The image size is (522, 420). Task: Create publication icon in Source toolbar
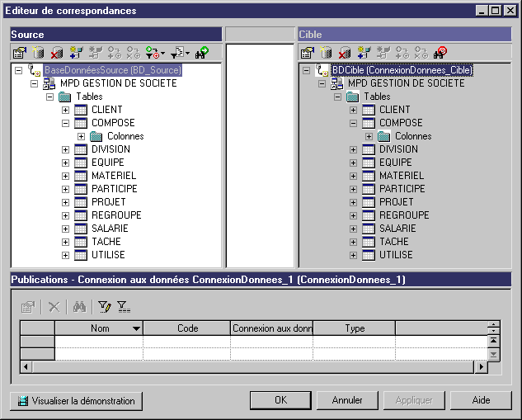[76, 53]
